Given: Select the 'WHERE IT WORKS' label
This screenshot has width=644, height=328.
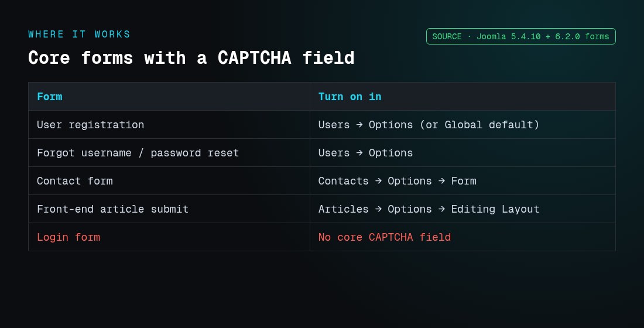Looking at the screenshot, I should [x=79, y=34].
